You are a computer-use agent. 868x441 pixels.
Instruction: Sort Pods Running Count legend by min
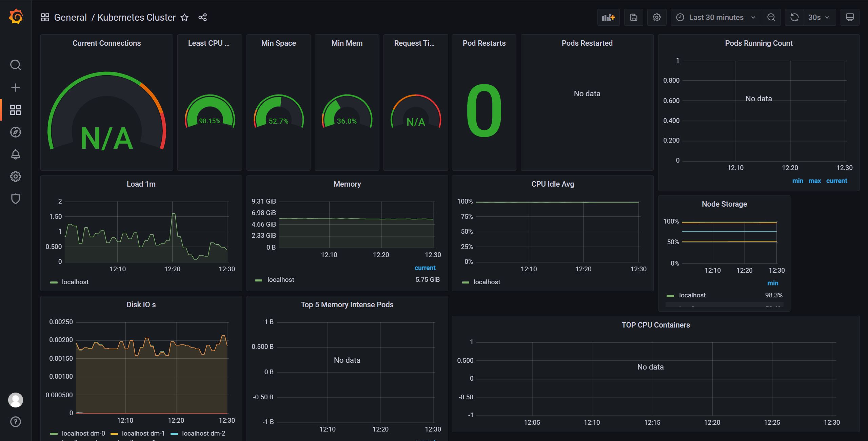pos(797,181)
